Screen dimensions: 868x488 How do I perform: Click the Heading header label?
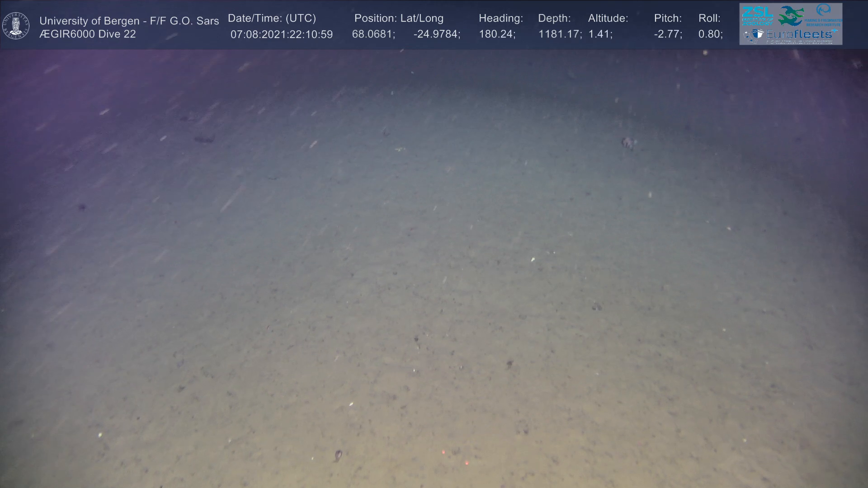point(500,19)
